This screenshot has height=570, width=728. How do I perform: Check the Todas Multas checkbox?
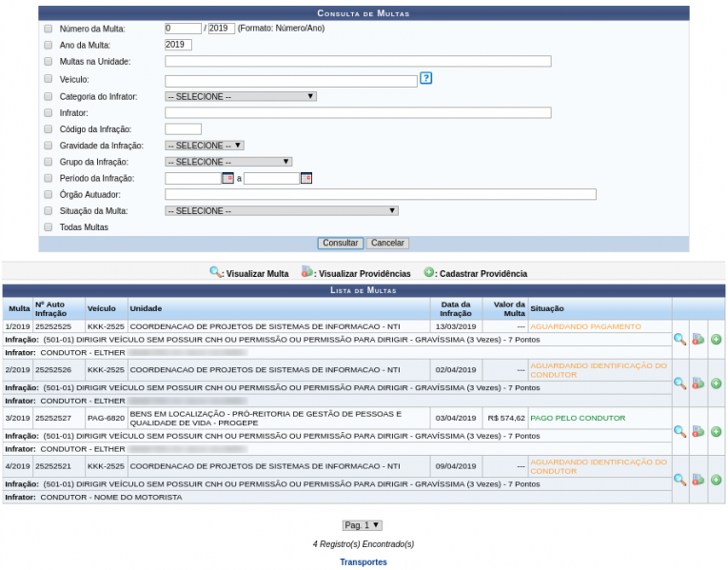tap(49, 227)
